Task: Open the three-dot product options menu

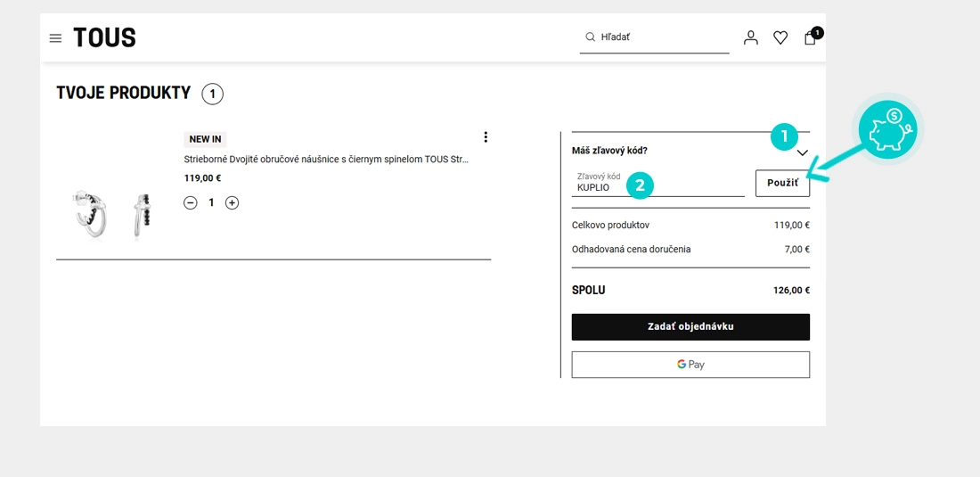Action: [486, 137]
